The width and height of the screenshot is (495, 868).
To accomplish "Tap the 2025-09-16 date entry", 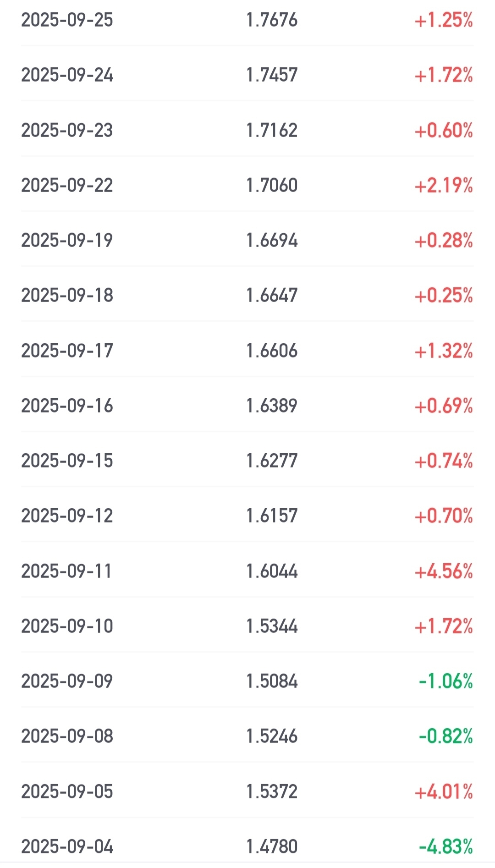I will [x=67, y=406].
